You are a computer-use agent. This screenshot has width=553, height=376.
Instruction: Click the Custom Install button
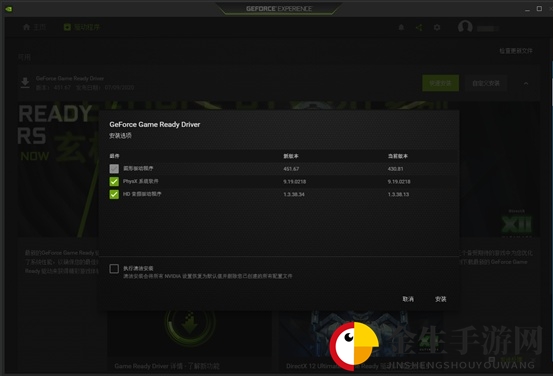click(486, 83)
